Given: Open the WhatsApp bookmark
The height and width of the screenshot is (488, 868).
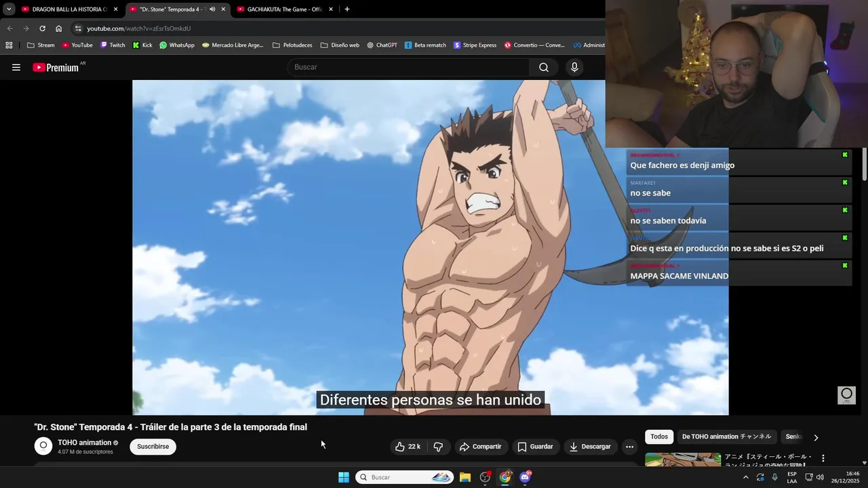Looking at the screenshot, I should [177, 45].
